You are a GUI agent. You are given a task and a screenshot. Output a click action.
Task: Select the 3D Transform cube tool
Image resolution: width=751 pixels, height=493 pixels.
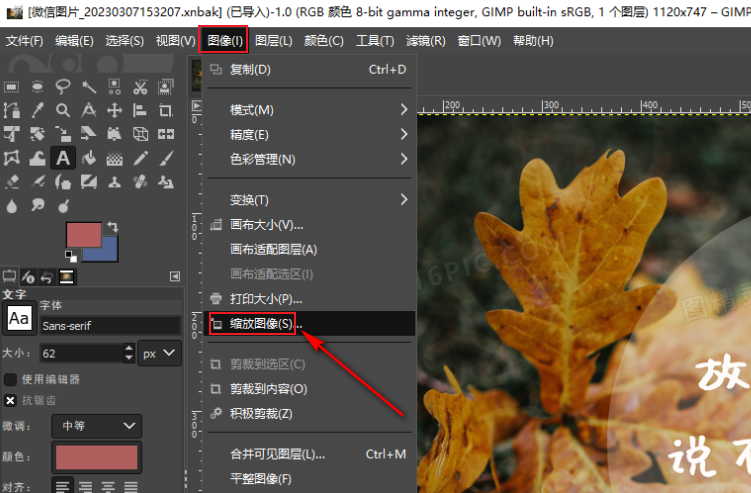[140, 134]
